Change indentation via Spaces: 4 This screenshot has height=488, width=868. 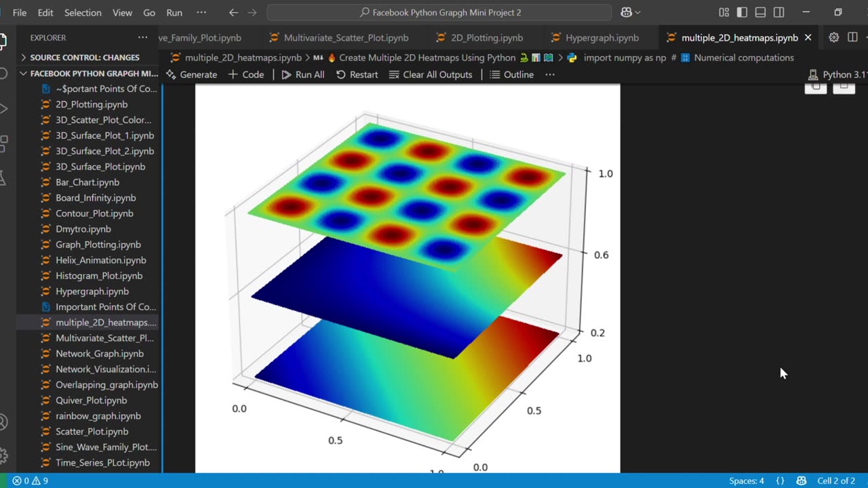pos(747,481)
